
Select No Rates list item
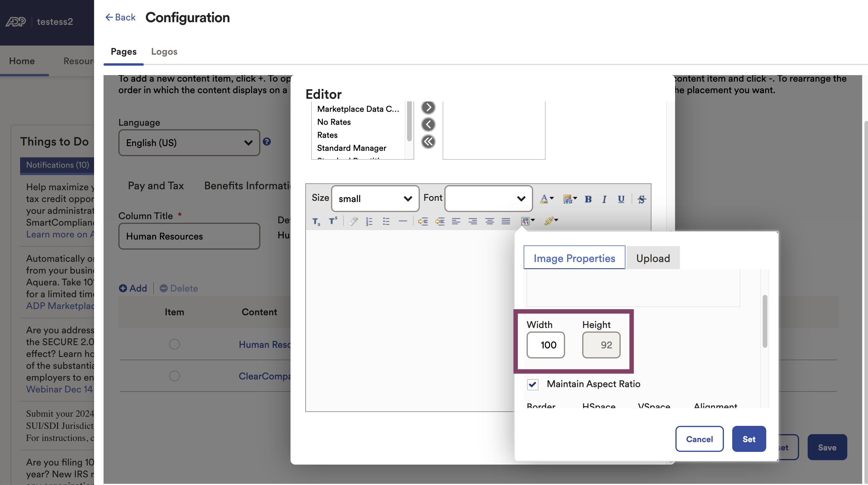334,122
